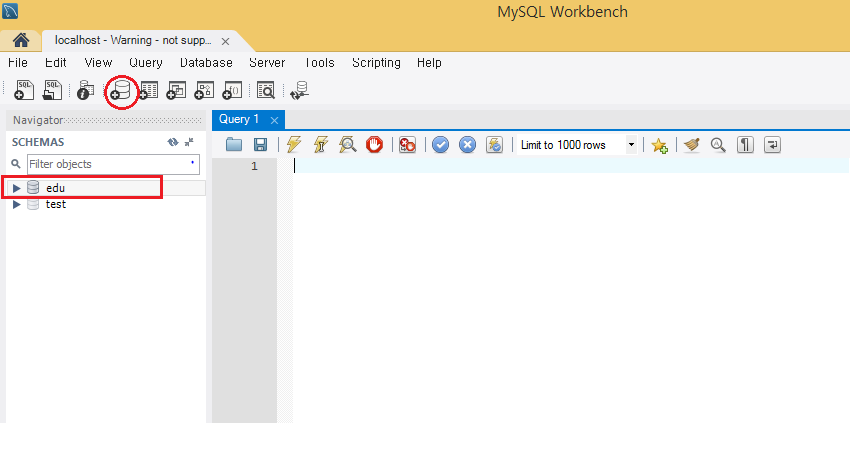
Task: Create a new view toolbar icon
Action: pos(176,90)
